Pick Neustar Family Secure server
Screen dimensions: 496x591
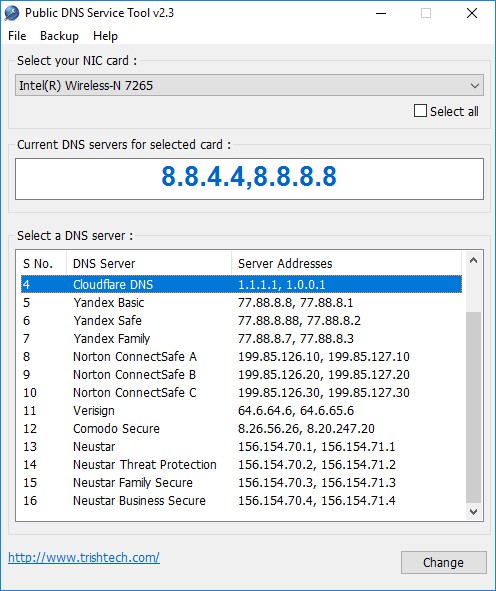point(241,482)
